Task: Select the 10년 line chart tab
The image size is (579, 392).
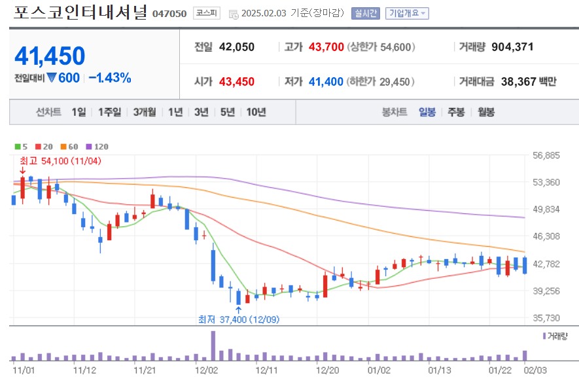Action: tap(256, 112)
